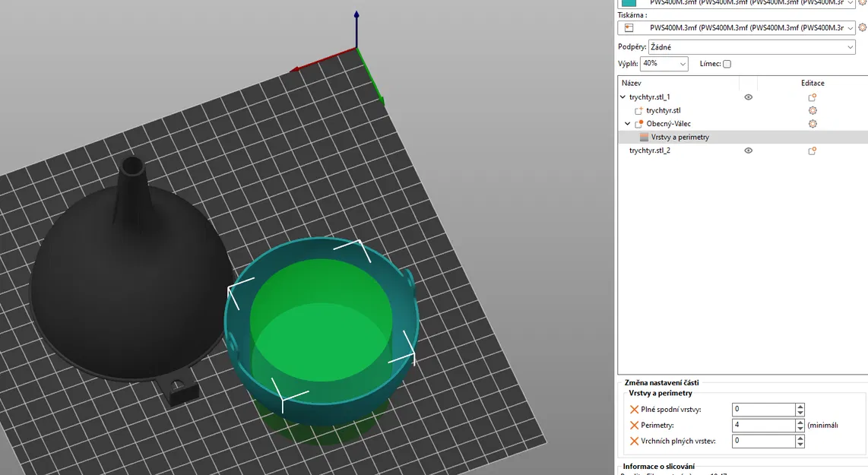Open the Podpěry dropdown
Viewport: 868px width, 475px height.
point(752,47)
